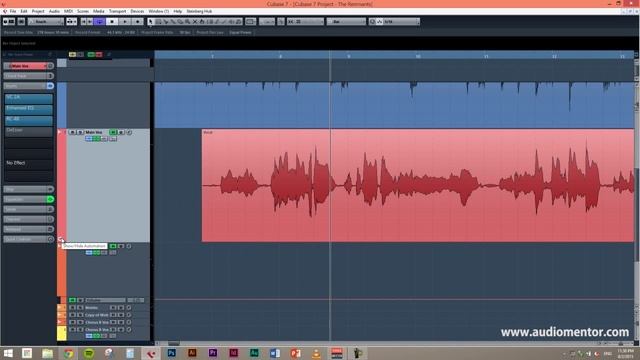Screen dimensions: 640x360
Task: Open Spotify from the taskbar
Action: tap(89, 353)
